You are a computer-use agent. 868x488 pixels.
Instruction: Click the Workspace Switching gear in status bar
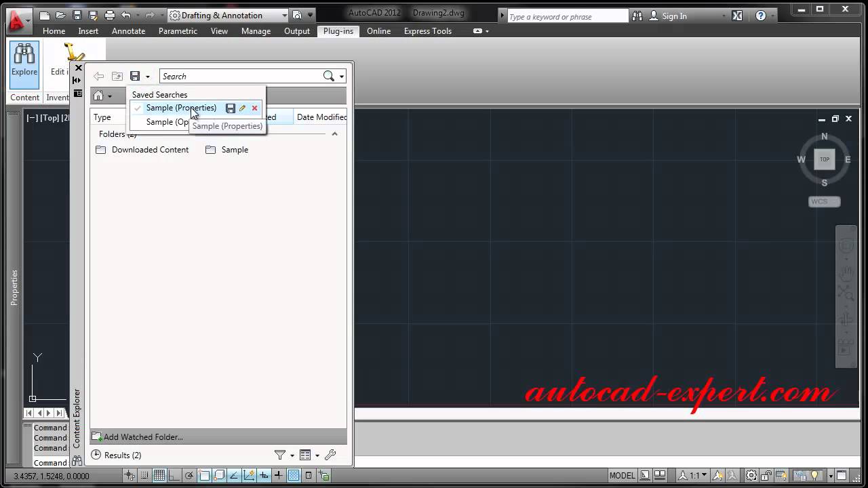pos(751,476)
